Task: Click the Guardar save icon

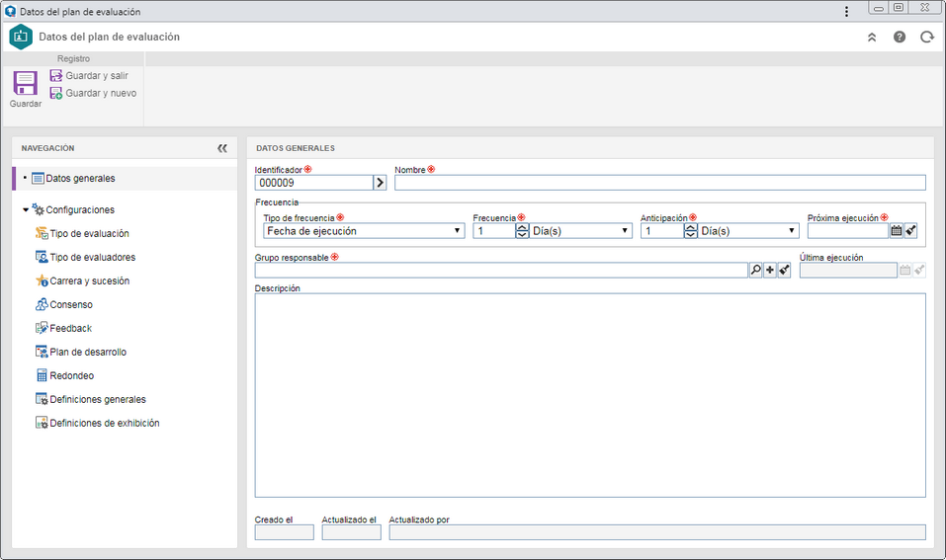Action: (26, 83)
